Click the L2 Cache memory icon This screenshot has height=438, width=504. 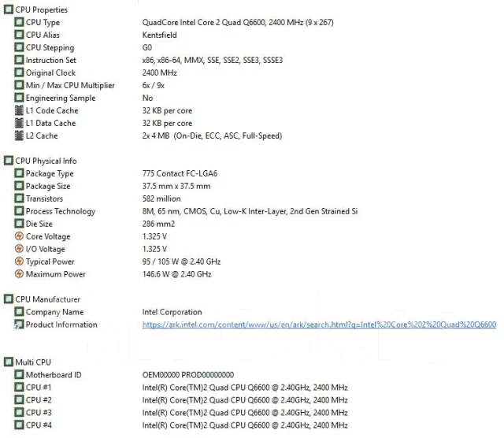(x=19, y=135)
